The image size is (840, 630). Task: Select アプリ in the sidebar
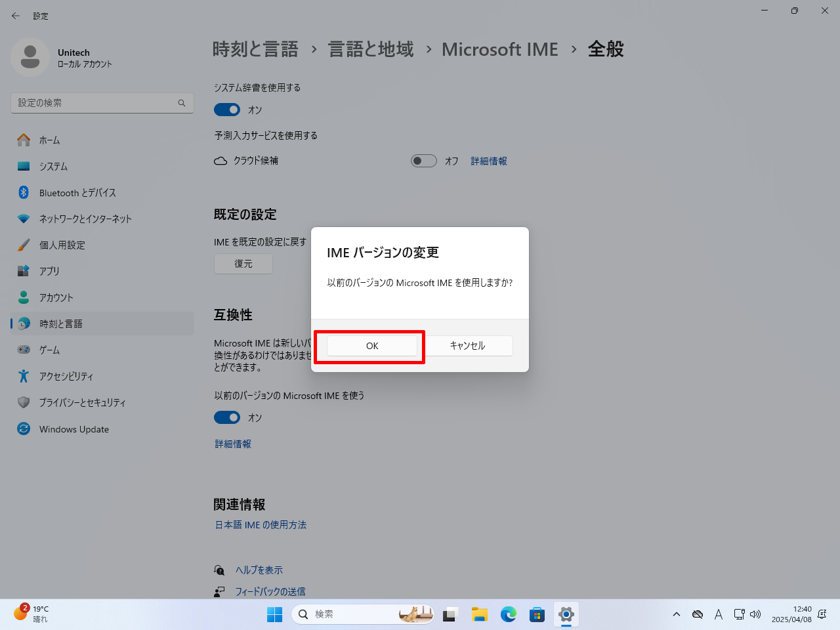[102, 271]
